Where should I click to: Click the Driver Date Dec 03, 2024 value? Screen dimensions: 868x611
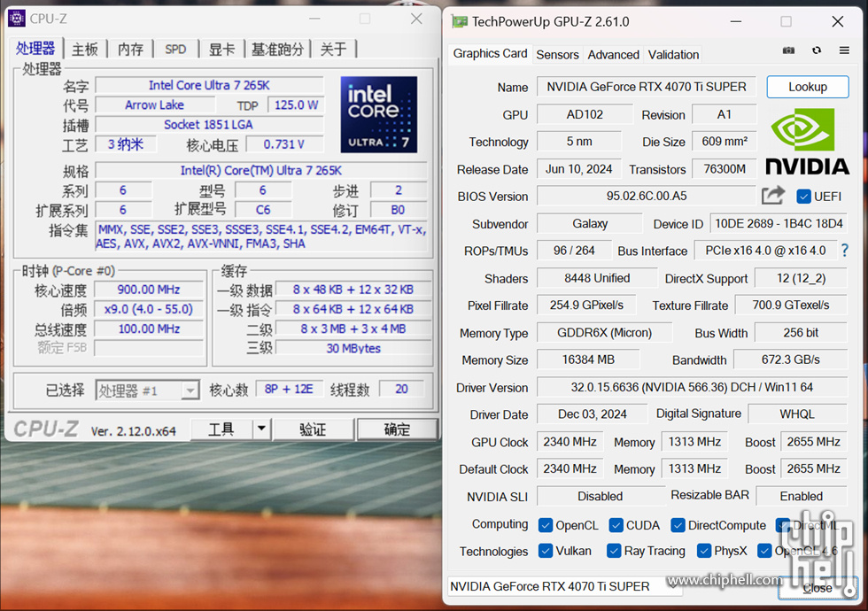[x=592, y=414]
